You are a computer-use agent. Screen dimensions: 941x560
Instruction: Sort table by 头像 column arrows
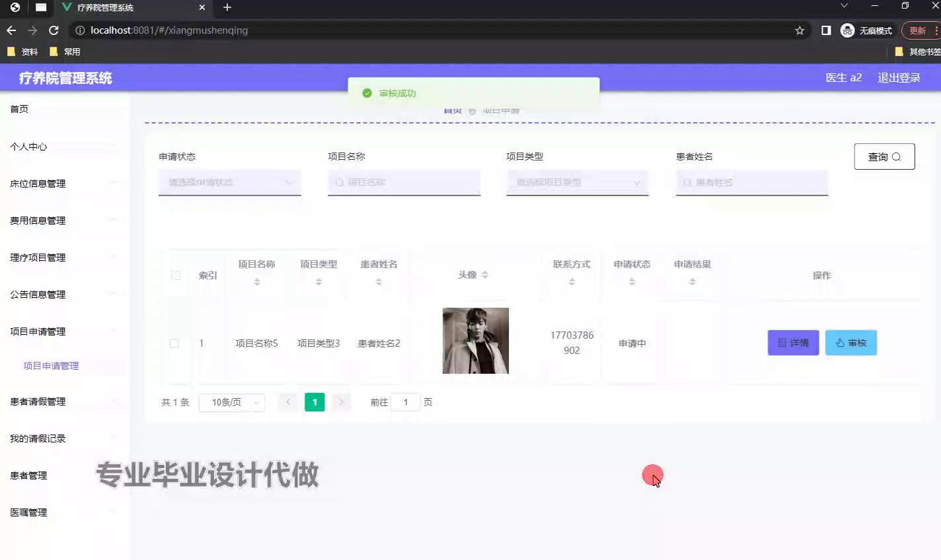(484, 275)
